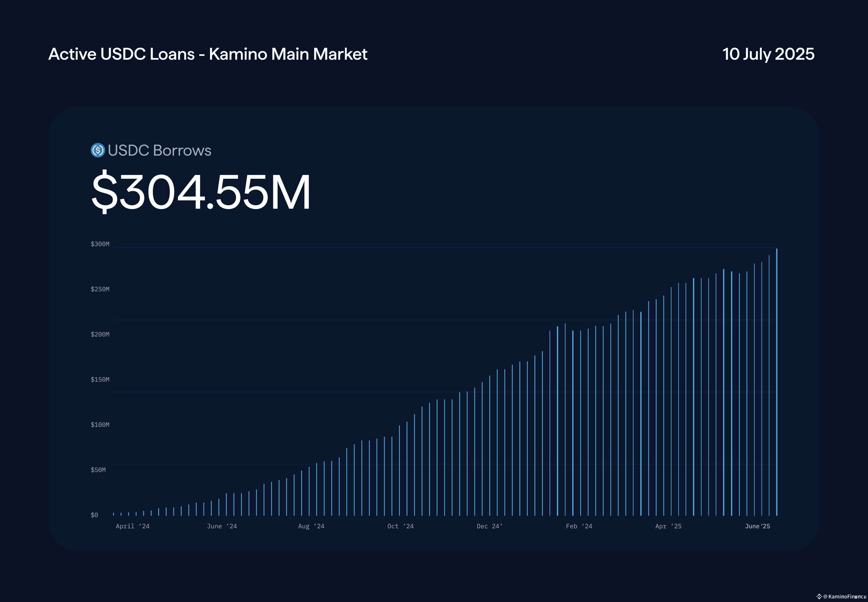The height and width of the screenshot is (602, 868).
Task: Click the 'Dec 24’' x-axis label
Action: tap(490, 526)
